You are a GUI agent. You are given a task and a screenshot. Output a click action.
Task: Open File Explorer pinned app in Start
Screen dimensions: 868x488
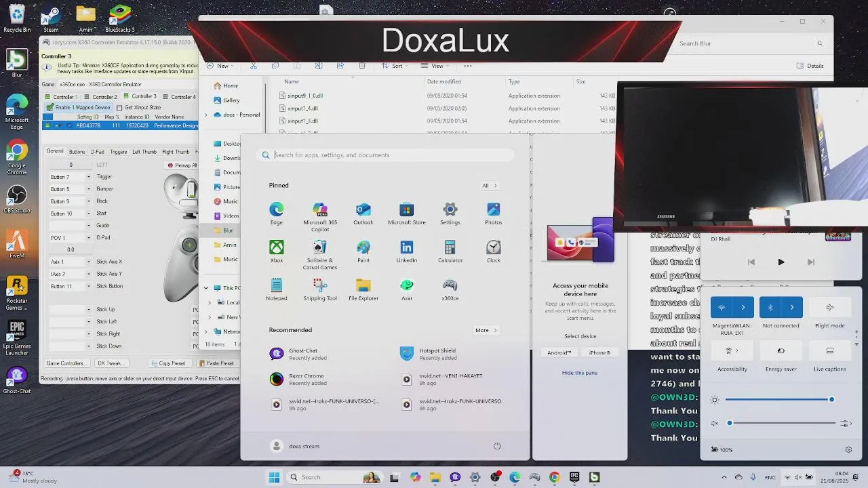(363, 289)
